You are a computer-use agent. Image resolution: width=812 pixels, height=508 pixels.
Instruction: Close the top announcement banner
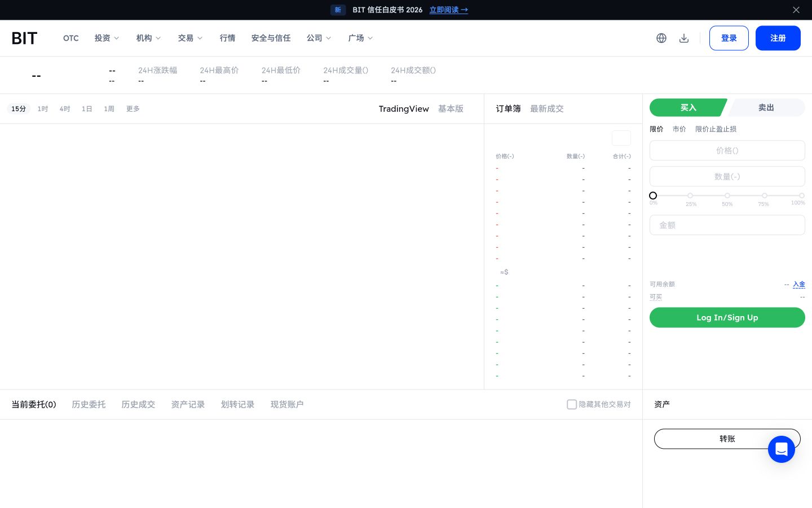click(796, 10)
